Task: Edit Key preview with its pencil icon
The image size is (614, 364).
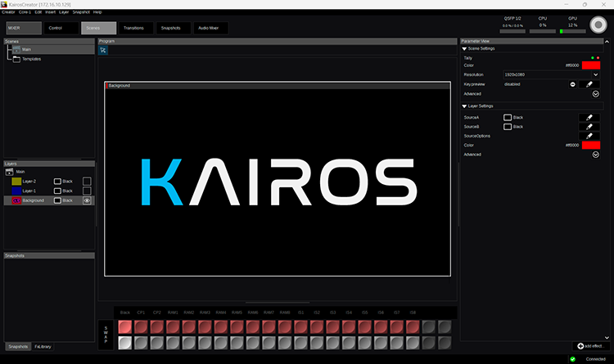Action: pos(589,84)
